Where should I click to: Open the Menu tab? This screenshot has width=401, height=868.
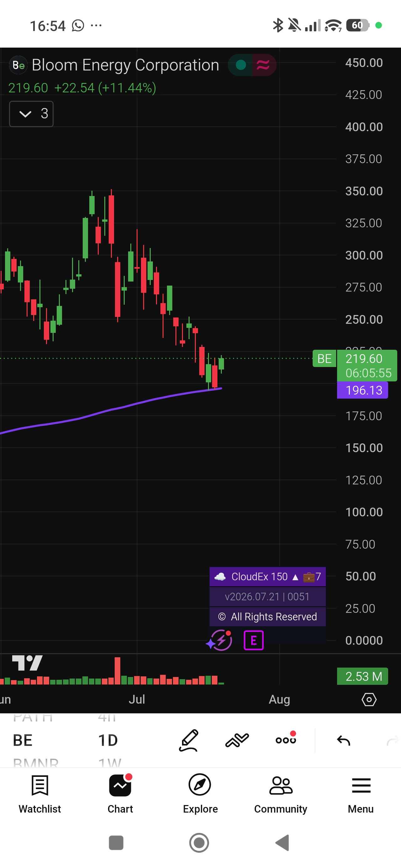tap(361, 793)
